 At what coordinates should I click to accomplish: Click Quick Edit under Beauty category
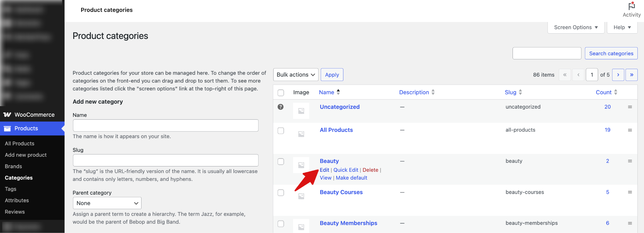click(346, 170)
